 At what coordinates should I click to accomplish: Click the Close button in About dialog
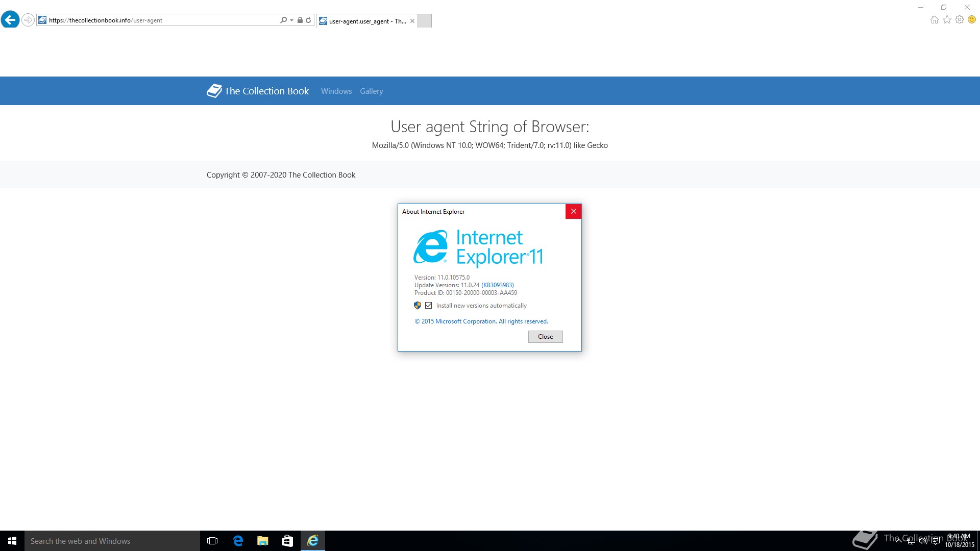[545, 337]
